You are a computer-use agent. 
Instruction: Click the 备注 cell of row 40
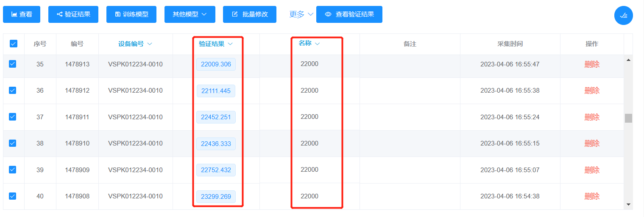coord(410,196)
